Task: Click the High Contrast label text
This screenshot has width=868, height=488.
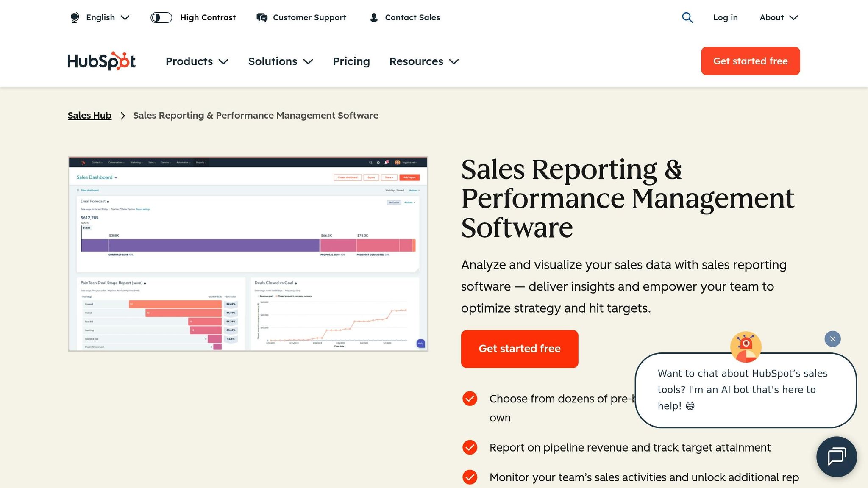Action: click(x=208, y=17)
